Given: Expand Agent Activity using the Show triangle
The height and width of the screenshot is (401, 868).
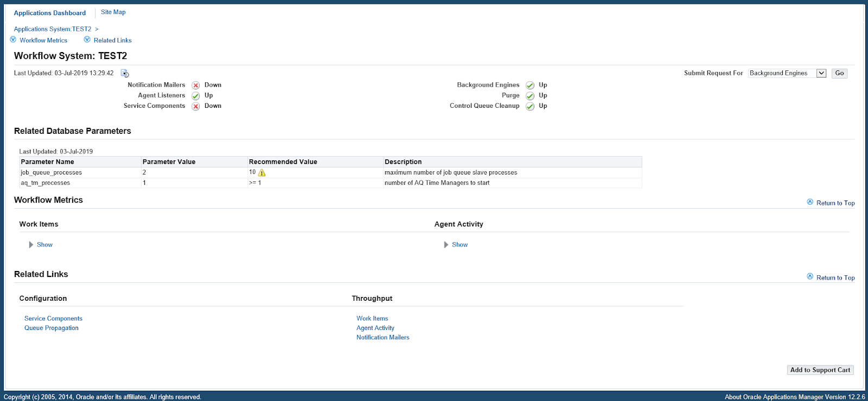Looking at the screenshot, I should click(446, 245).
